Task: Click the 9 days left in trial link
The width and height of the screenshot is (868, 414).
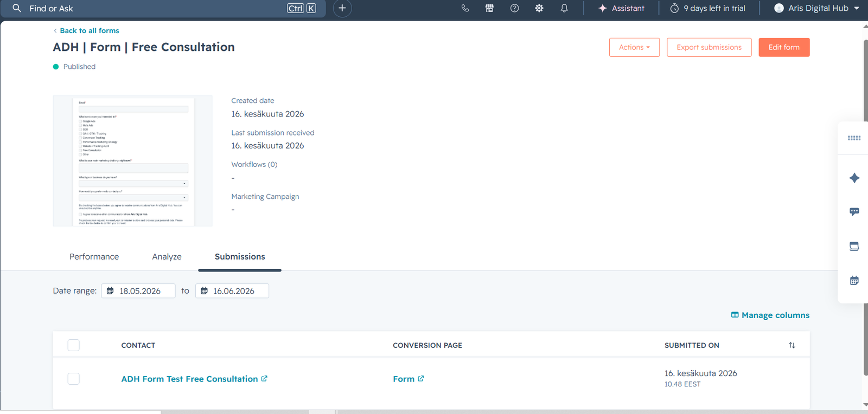Action: click(x=708, y=8)
